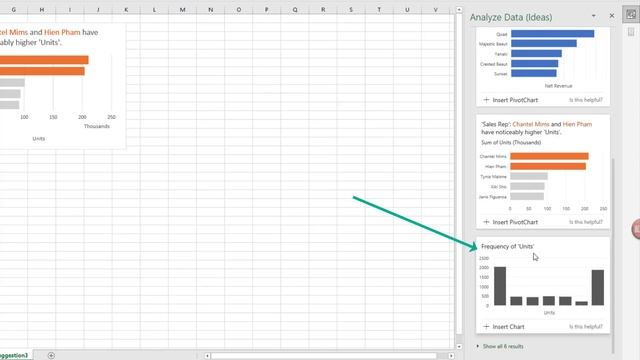Click the 'Frequency of Units' card title
Image resolution: width=640 pixels, height=360 pixels.
(507, 247)
